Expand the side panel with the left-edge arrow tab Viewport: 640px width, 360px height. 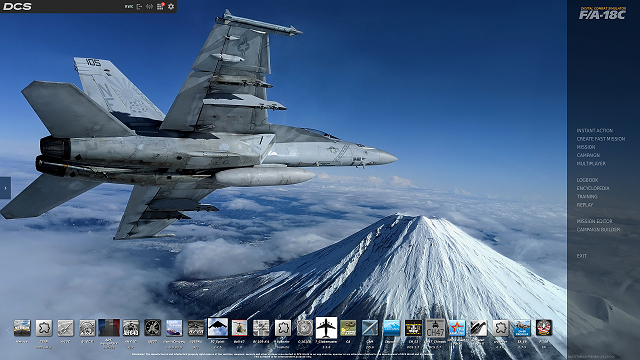(5, 188)
